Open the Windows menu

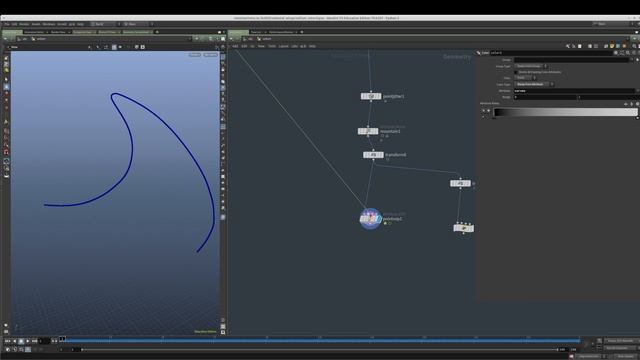click(49, 24)
